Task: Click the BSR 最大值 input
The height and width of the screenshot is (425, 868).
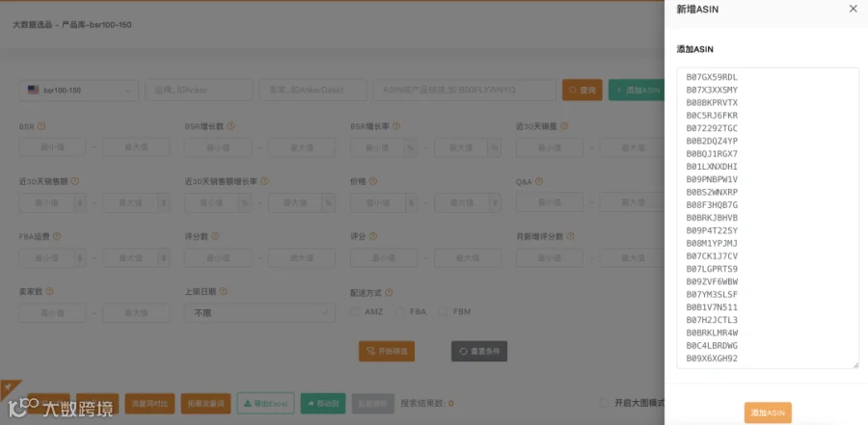Action: coord(136,147)
